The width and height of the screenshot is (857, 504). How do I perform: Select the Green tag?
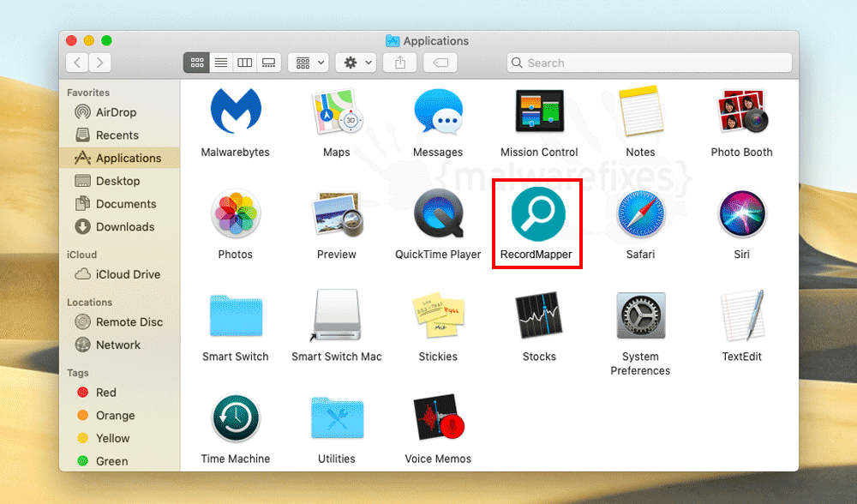click(120, 461)
